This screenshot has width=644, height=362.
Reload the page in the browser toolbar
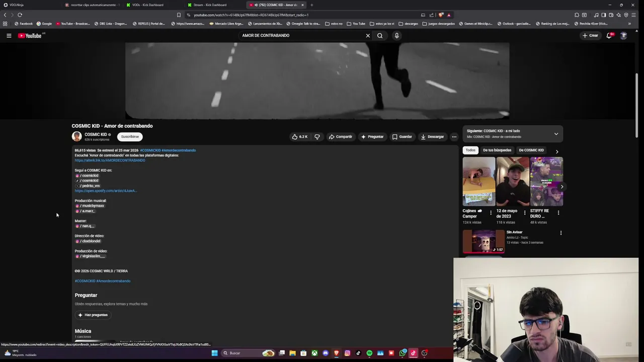pos(20,15)
